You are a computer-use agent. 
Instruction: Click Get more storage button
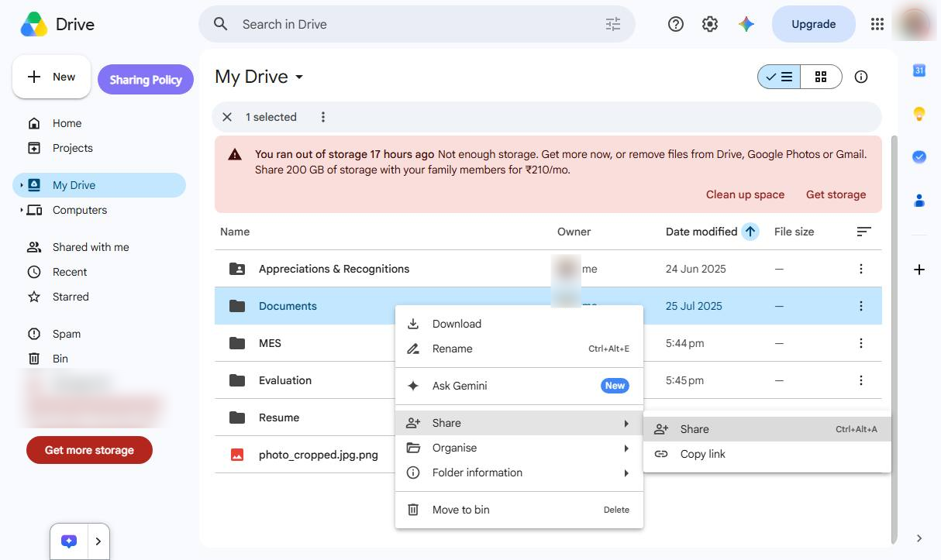(89, 450)
